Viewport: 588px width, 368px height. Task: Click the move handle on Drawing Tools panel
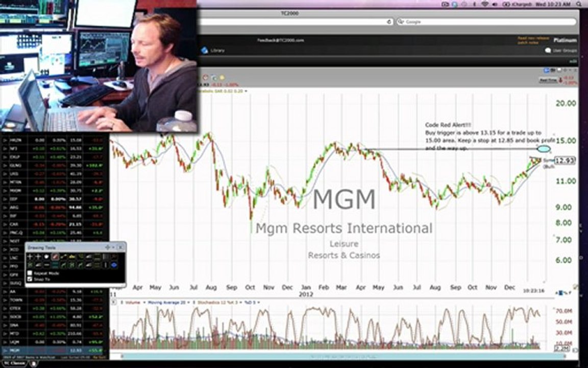pos(108,247)
